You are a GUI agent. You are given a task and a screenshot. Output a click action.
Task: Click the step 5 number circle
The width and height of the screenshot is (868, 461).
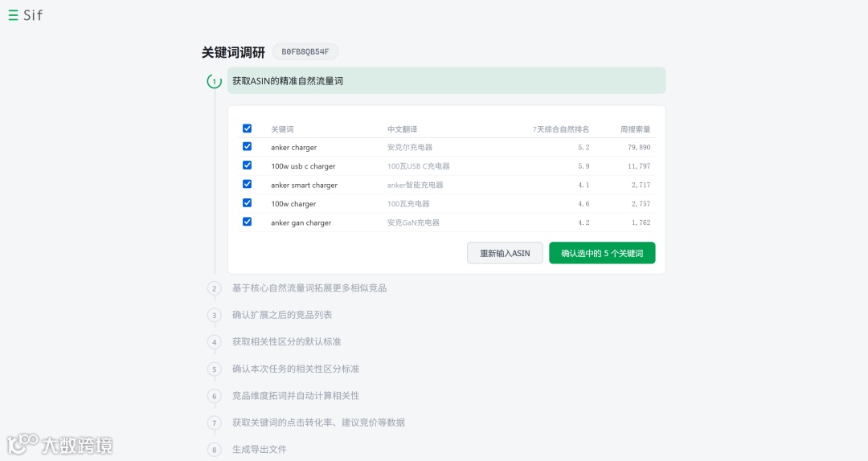(215, 369)
